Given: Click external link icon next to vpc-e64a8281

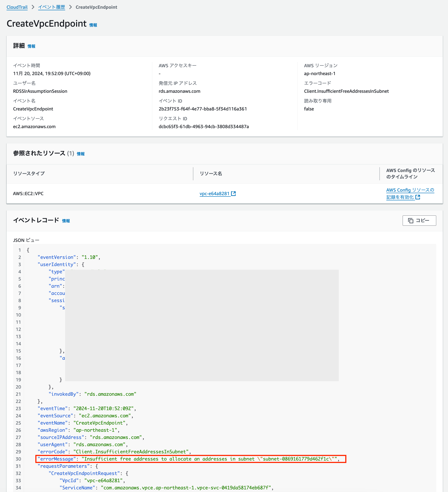Looking at the screenshot, I should 233,194.
